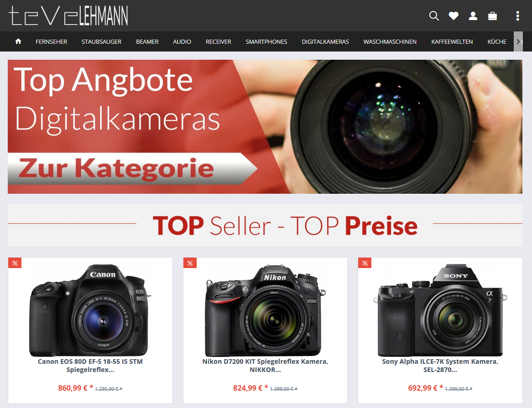Click the Zur Kategorie banner button
The image size is (532, 408).
pyautogui.click(x=132, y=168)
